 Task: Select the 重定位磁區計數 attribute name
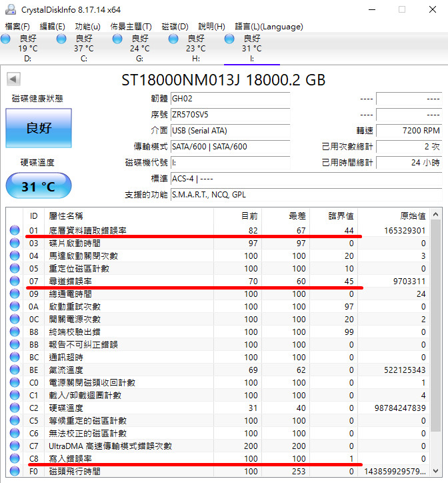[79, 268]
